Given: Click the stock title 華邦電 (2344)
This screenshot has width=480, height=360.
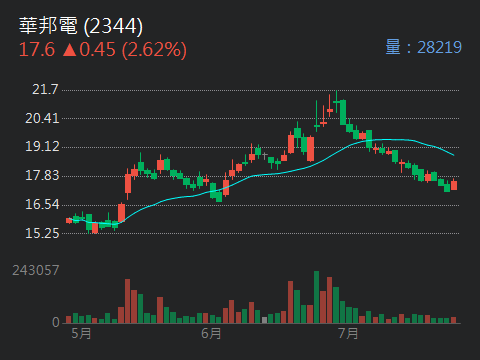Looking at the screenshot, I should click(x=81, y=26).
